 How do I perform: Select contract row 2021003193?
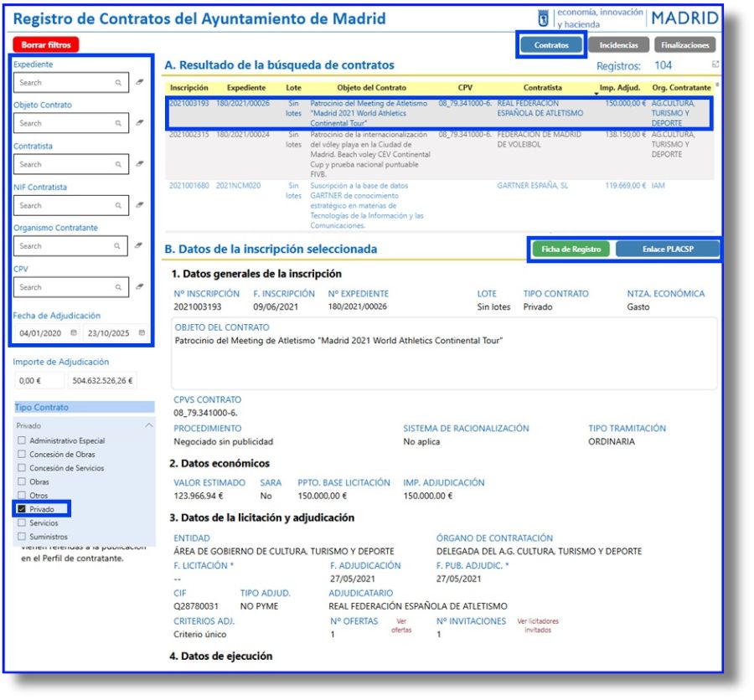[x=440, y=113]
